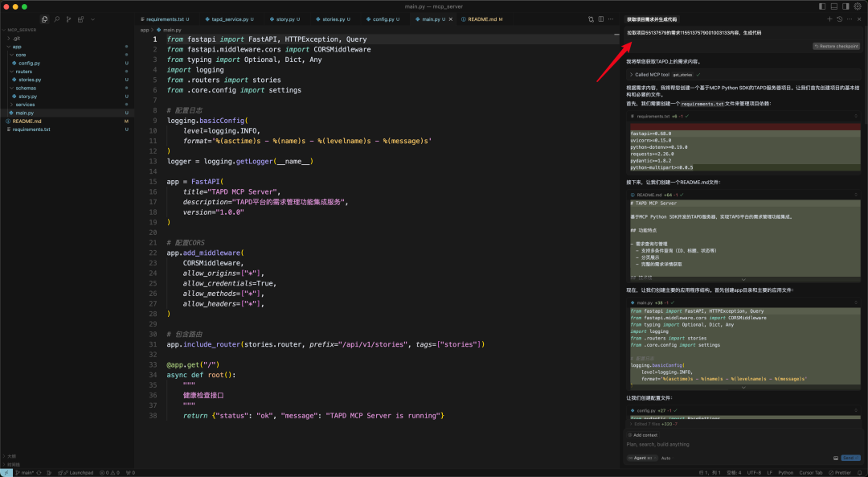Start a new chat with plus icon

829,19
